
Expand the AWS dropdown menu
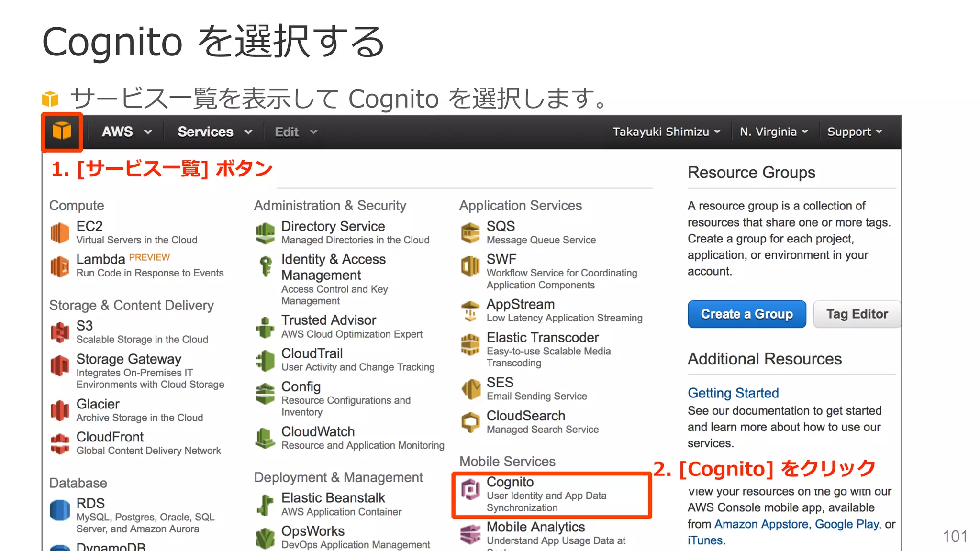click(127, 132)
